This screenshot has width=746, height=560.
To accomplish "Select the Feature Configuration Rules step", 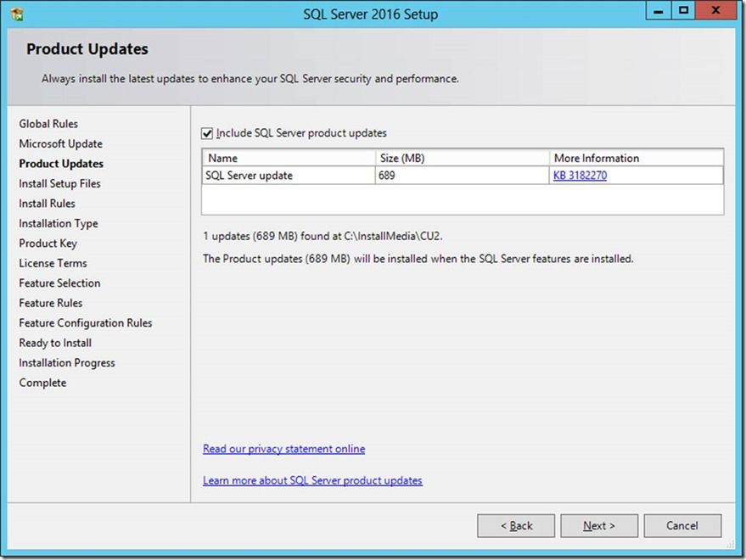I will coord(86,323).
